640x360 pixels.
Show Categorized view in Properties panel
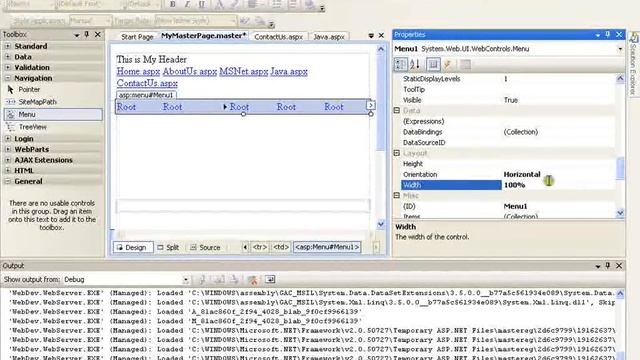pos(401,64)
